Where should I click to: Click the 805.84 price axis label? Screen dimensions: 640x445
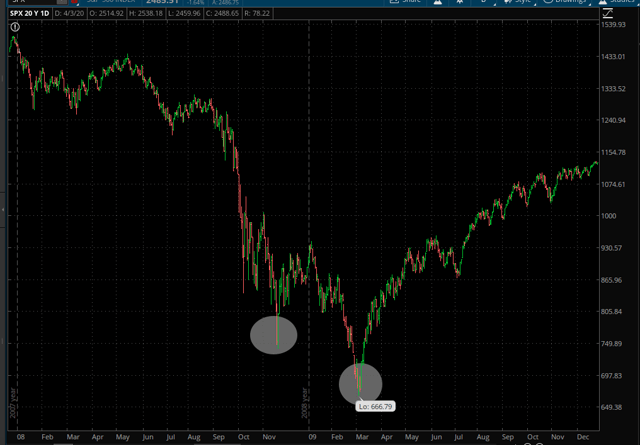click(612, 312)
